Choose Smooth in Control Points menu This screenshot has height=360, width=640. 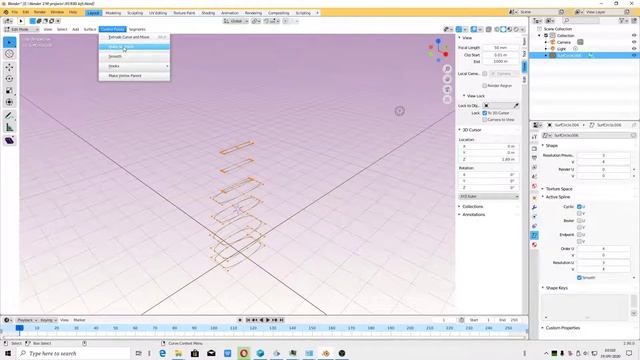134,56
